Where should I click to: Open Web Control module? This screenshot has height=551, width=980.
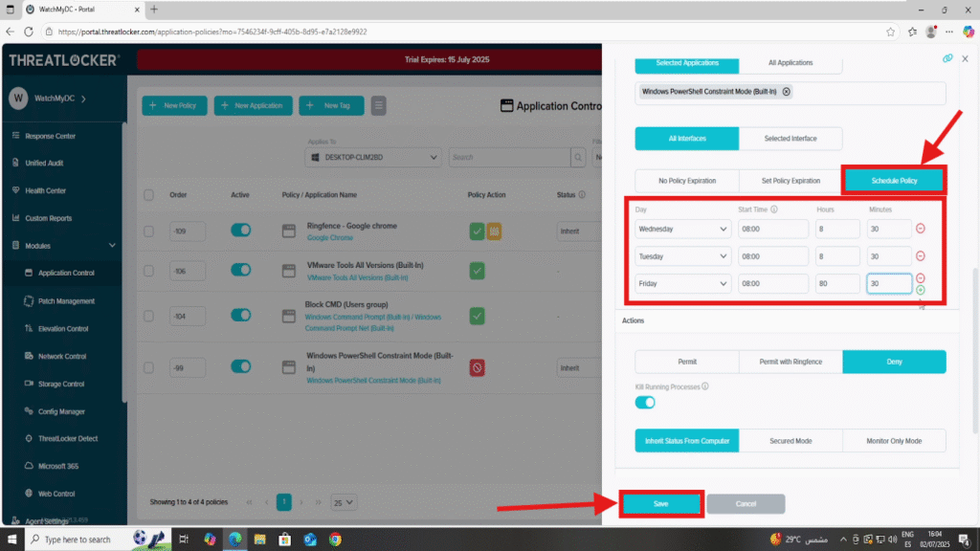point(56,494)
